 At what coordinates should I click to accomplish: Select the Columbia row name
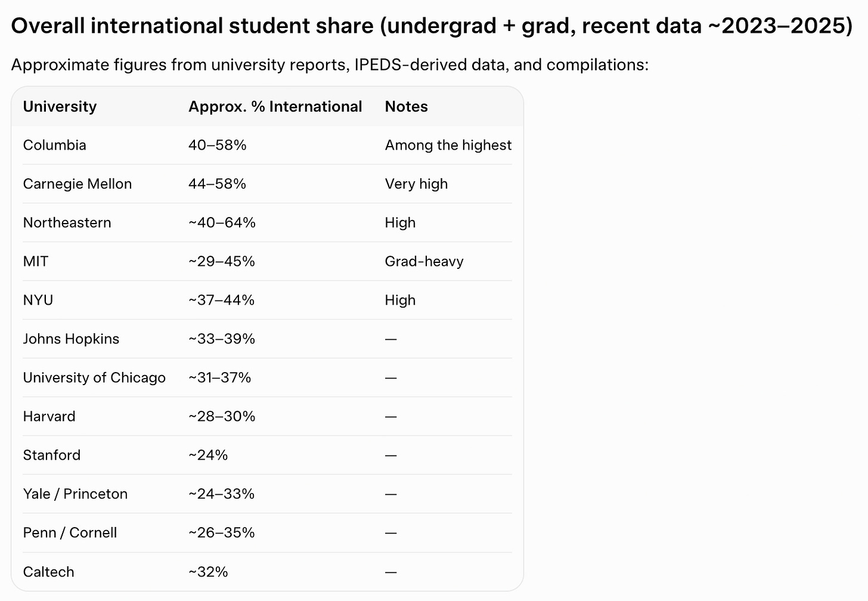[x=54, y=145]
